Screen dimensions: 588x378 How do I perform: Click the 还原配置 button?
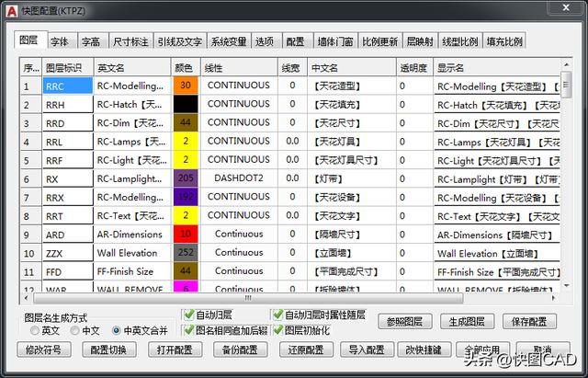point(306,349)
